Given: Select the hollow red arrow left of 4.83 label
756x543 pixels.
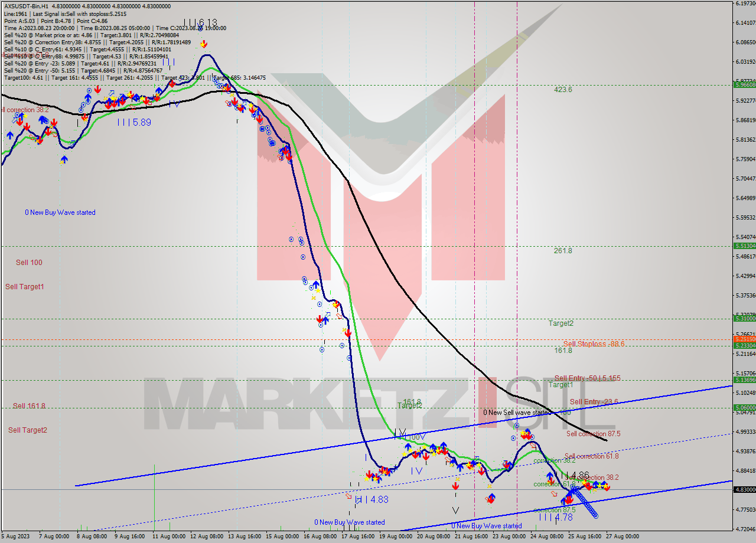Looking at the screenshot, I should pyautogui.click(x=349, y=496).
